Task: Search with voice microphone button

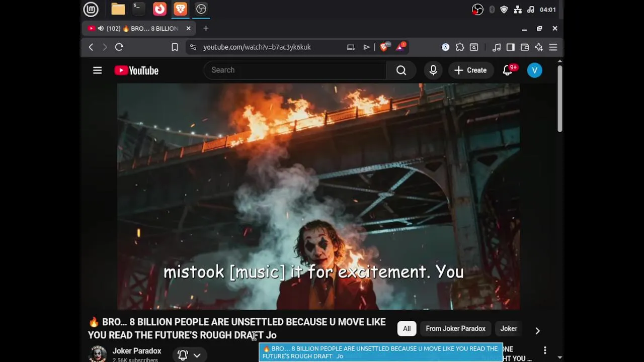Action: [433, 70]
